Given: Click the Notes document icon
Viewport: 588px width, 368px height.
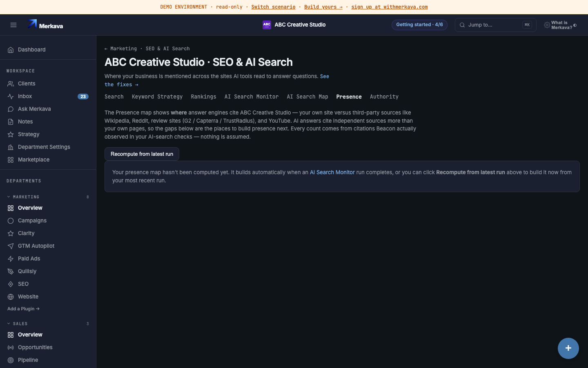Looking at the screenshot, I should point(11,122).
